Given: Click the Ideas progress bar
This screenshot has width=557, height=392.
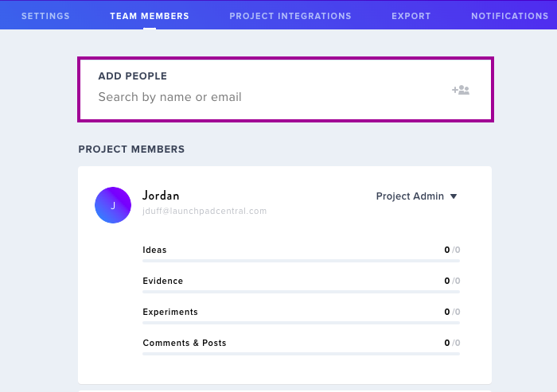Looking at the screenshot, I should point(302,261).
